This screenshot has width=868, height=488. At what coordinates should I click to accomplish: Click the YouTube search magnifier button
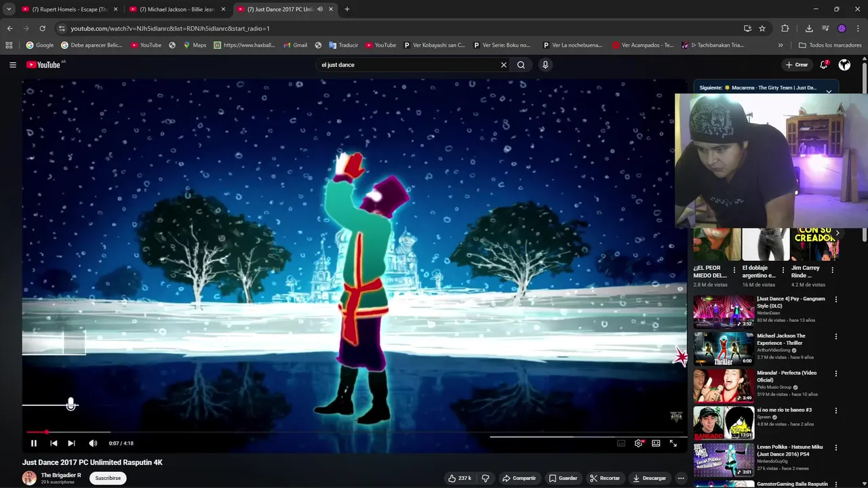coord(521,65)
